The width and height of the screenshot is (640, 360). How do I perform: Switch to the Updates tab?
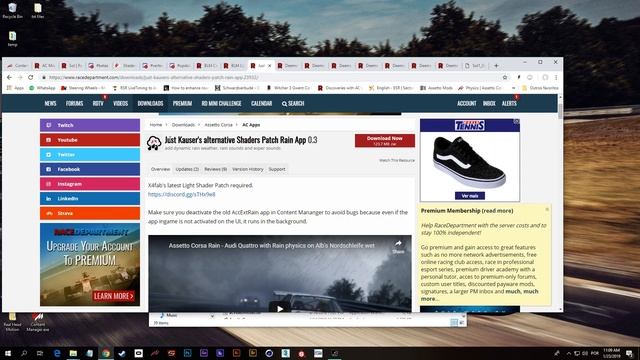click(x=187, y=169)
